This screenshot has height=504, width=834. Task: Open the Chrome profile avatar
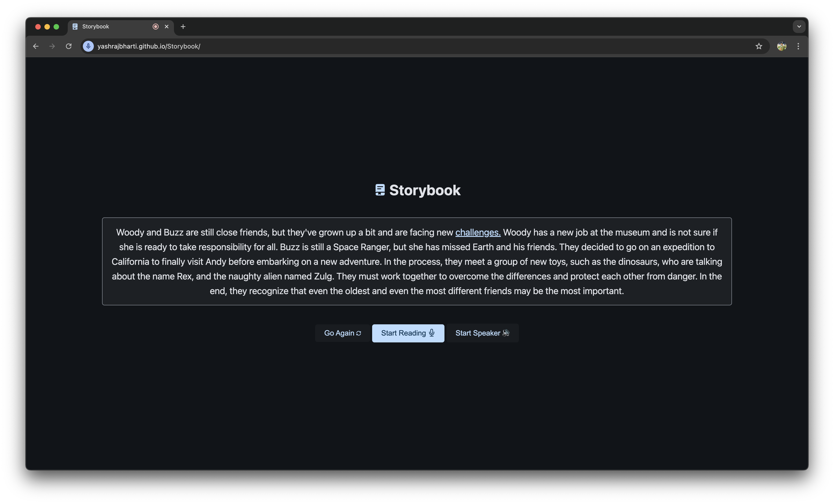click(x=782, y=46)
